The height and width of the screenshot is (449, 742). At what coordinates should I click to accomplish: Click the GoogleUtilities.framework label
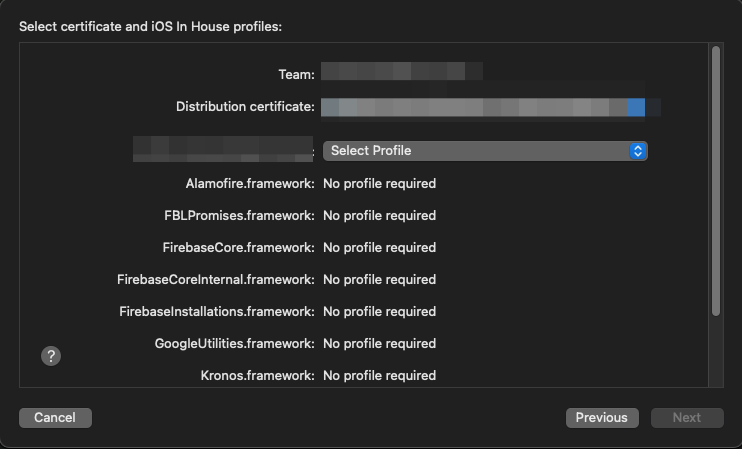tap(235, 344)
